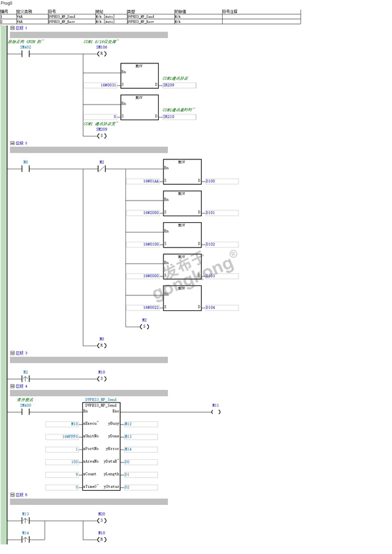Edit the yBusy output field M12

140,424
